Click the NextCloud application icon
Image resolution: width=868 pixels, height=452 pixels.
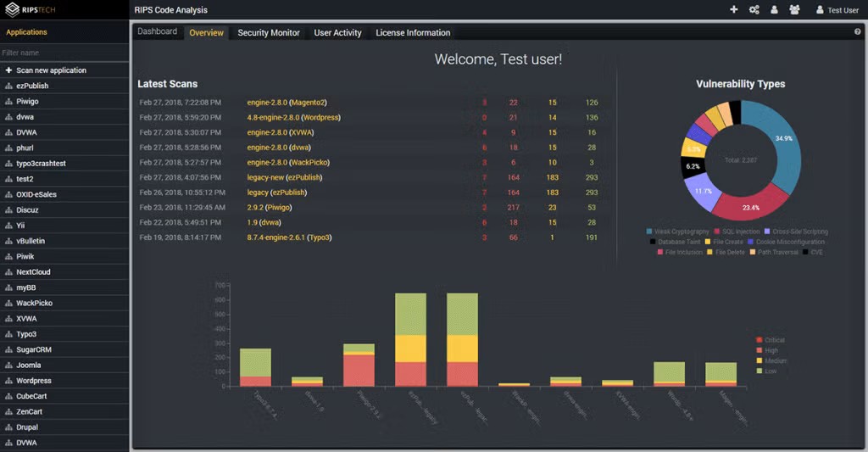pyautogui.click(x=8, y=272)
